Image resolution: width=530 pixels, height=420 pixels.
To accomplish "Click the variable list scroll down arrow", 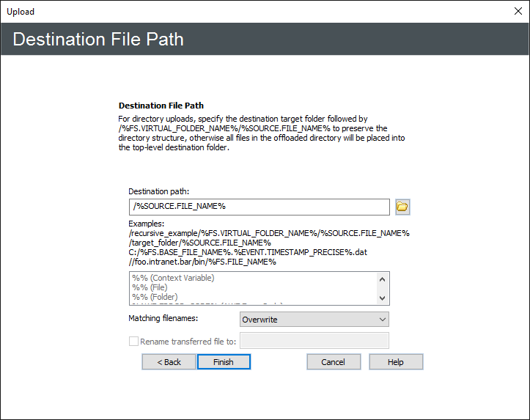I will pos(381,298).
